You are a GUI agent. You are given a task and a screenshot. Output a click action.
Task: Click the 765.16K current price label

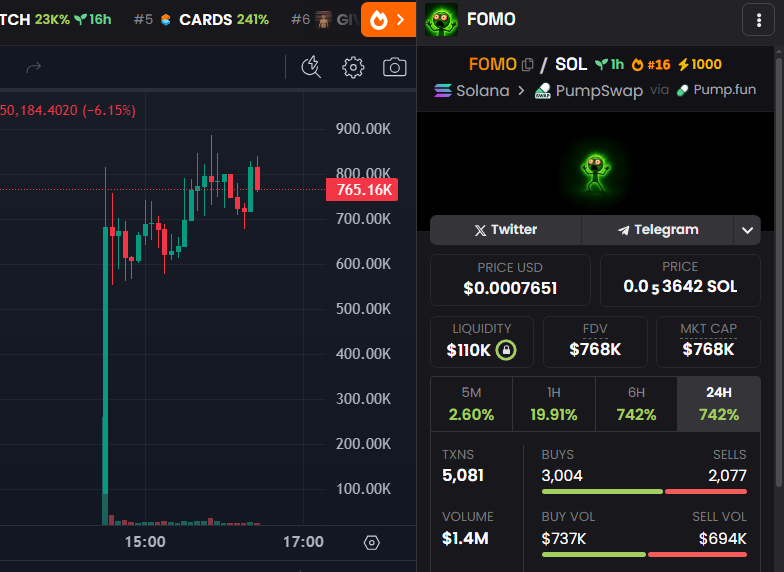tap(362, 190)
